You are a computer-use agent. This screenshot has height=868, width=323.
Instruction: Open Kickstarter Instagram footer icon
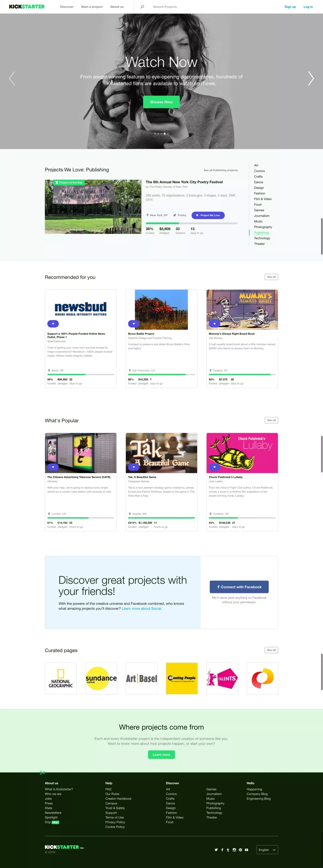click(x=234, y=850)
